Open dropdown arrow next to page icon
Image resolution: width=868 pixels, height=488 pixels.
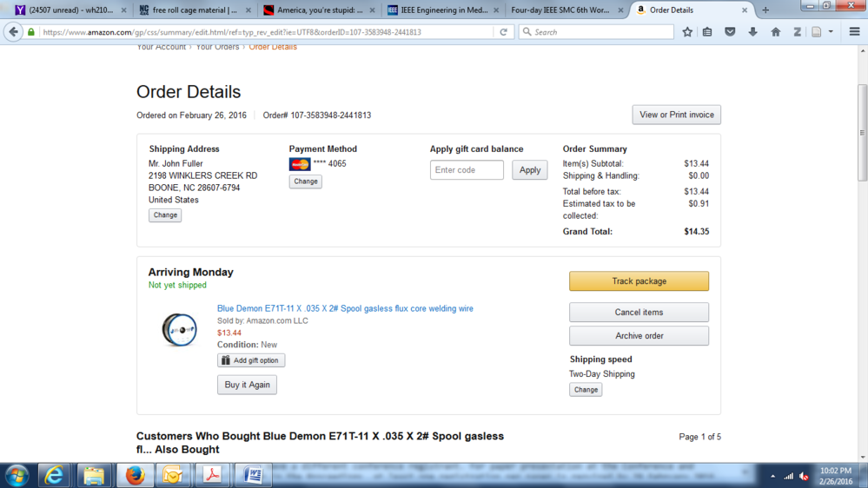831,32
